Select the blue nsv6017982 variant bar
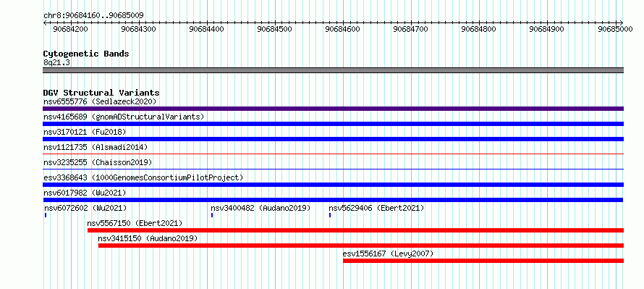Screen dimensions: 644x289 click(333, 200)
